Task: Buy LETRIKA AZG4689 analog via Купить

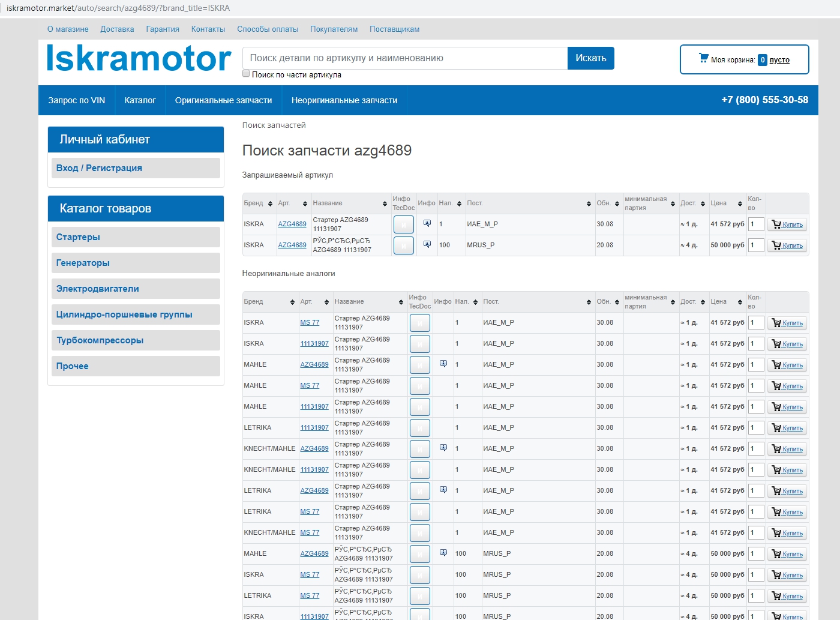Action: coord(787,491)
